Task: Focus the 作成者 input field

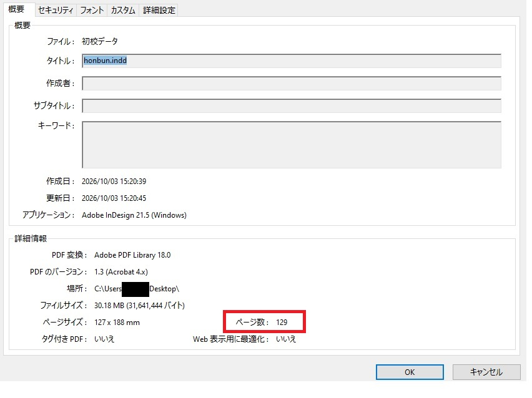Action: (292, 84)
